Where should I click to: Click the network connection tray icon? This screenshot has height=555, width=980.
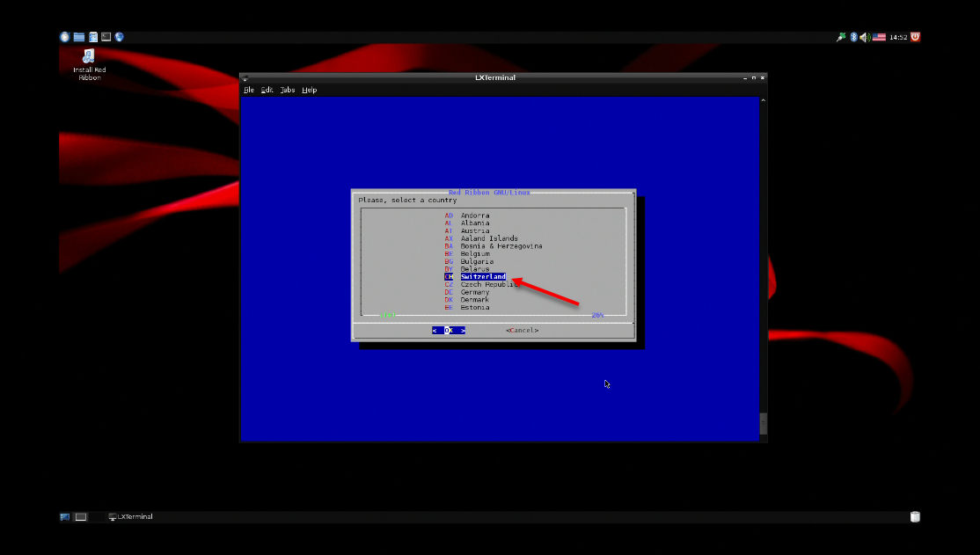pyautogui.click(x=841, y=37)
